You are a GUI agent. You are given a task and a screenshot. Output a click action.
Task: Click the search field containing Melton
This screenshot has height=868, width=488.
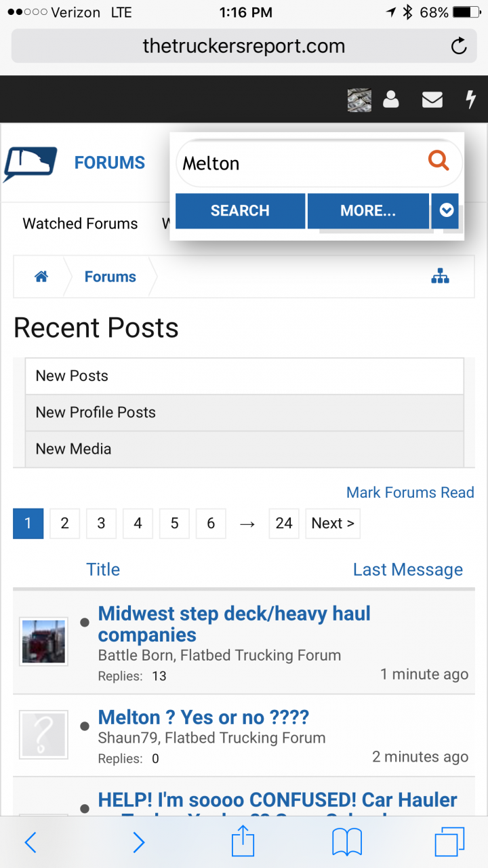298,163
